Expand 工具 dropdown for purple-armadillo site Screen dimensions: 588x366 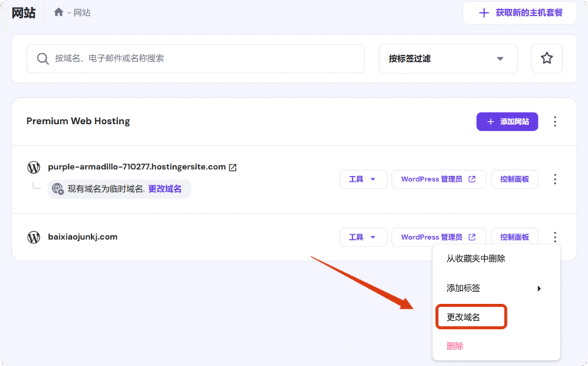point(362,179)
